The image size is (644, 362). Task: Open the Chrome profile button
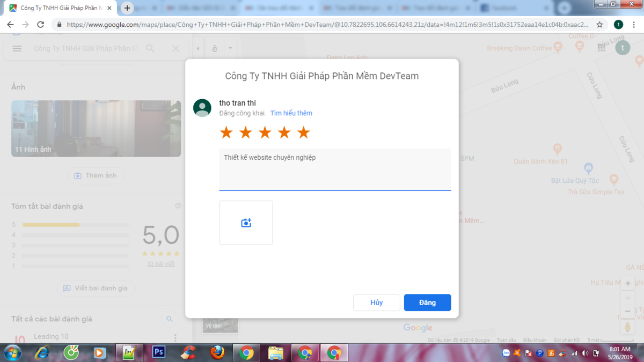[618, 25]
